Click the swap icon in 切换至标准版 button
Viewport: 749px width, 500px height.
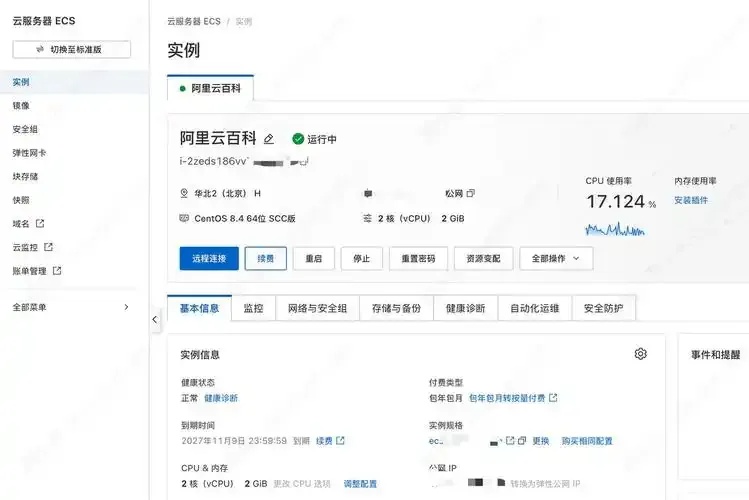40,49
